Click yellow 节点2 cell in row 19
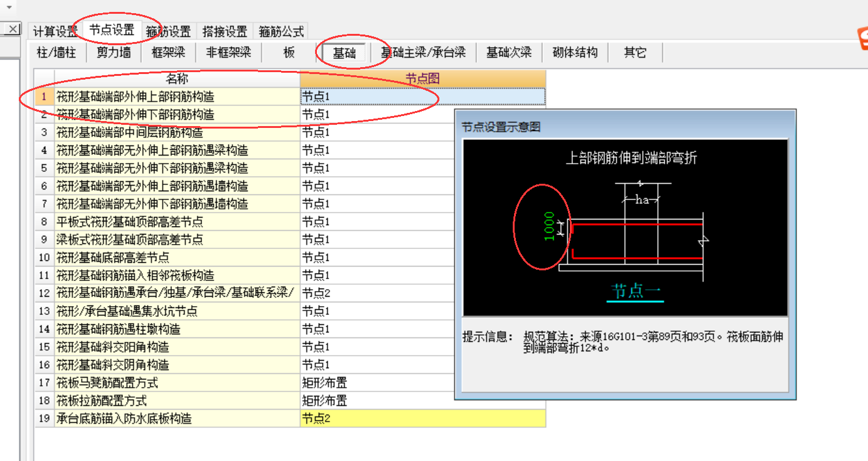The height and width of the screenshot is (461, 868). point(423,418)
